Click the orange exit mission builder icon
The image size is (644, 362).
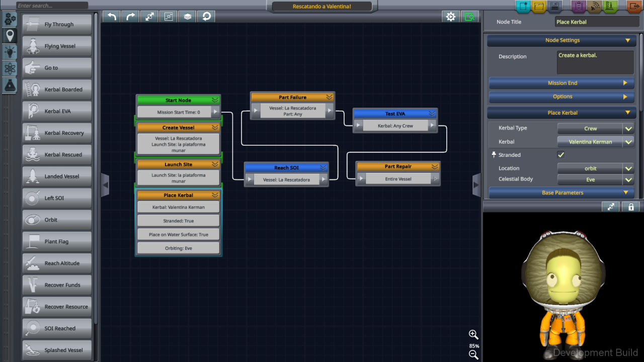[x=634, y=7]
